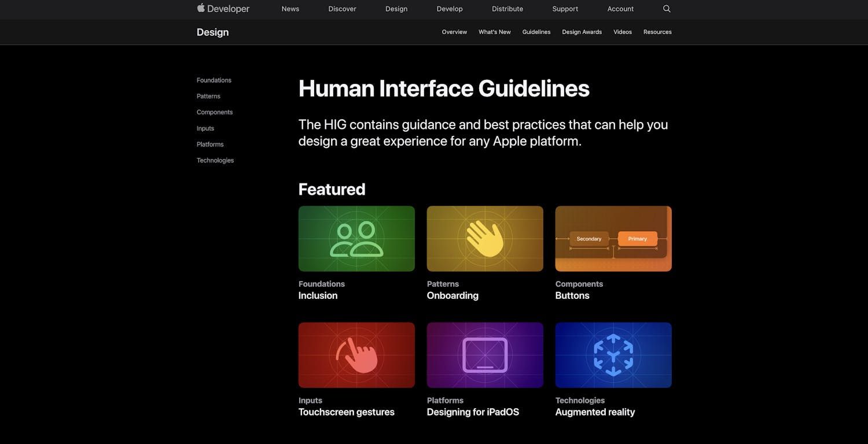This screenshot has width=868, height=444.
Task: Open the blue Augmented reality cube tile
Action: 613,355
